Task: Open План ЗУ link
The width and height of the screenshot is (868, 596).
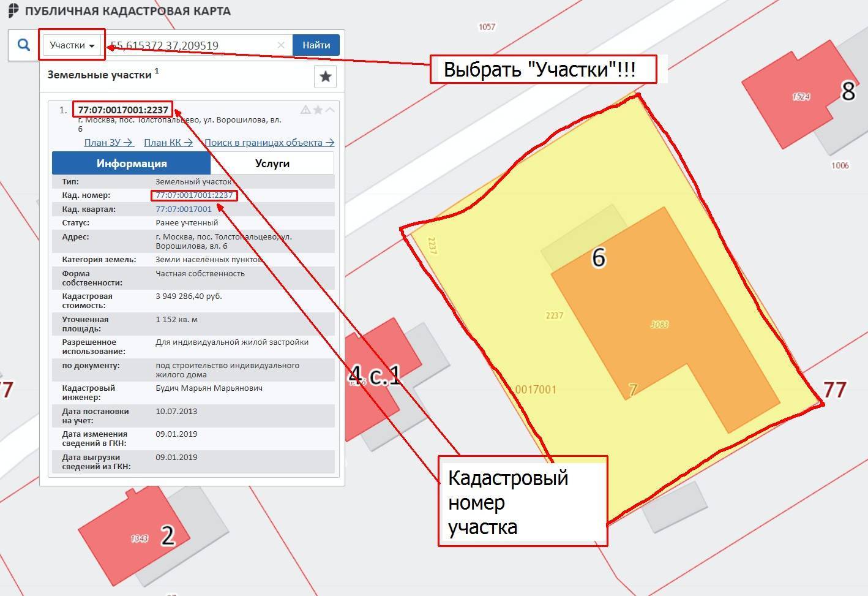Action: [x=109, y=142]
